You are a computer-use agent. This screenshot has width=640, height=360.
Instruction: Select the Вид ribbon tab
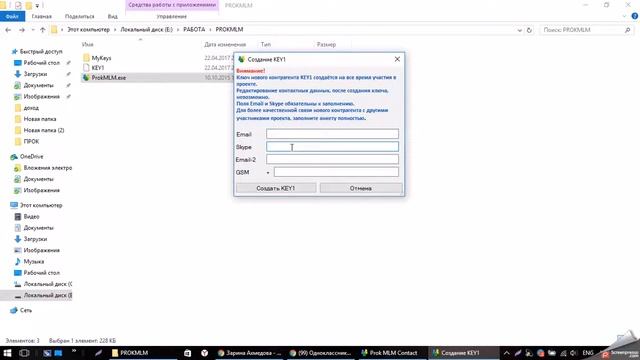[113, 16]
